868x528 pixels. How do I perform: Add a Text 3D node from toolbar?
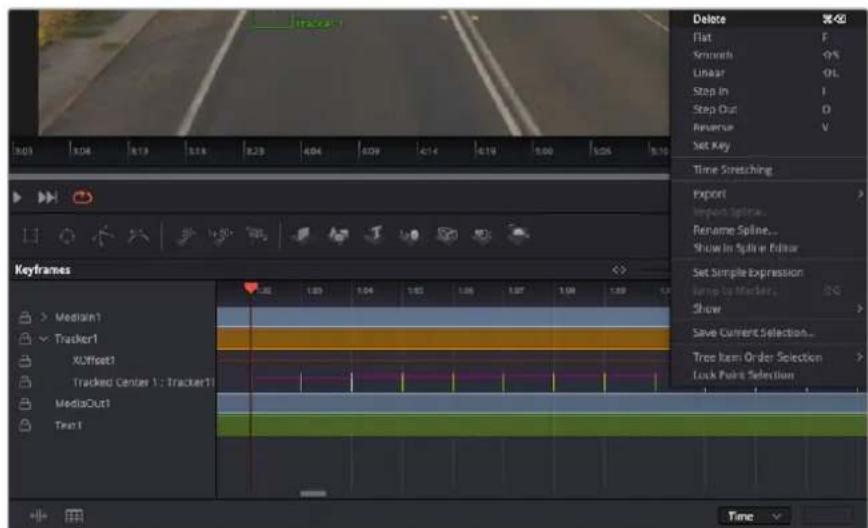coord(374,235)
